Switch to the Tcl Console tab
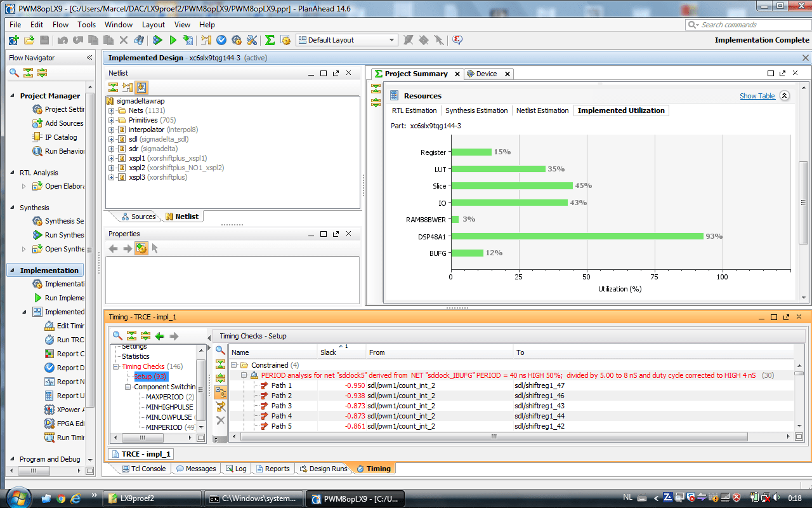 point(145,469)
